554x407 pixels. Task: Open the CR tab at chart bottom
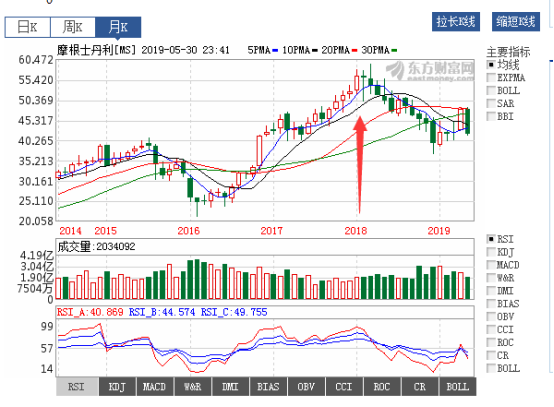tap(420, 387)
